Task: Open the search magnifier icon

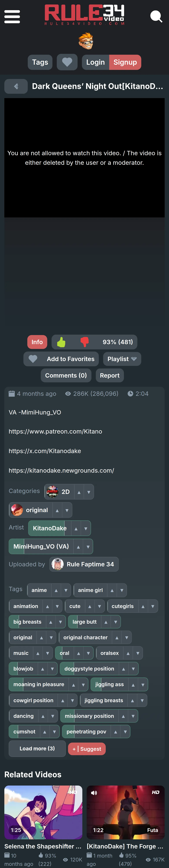Action: (156, 16)
